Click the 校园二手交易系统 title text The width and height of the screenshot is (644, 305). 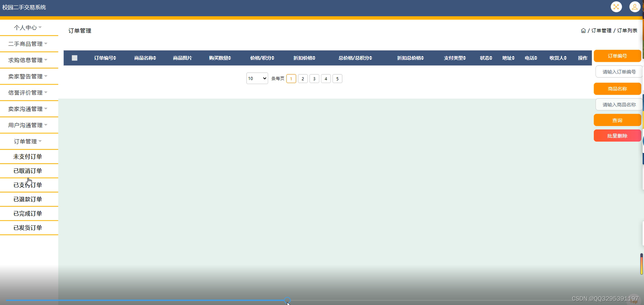[x=24, y=7]
